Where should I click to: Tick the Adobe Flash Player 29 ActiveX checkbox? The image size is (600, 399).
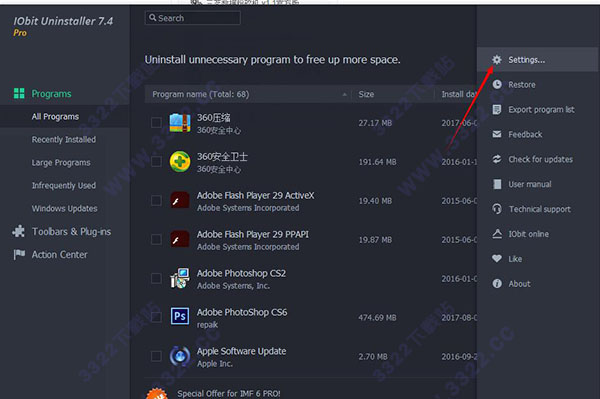pos(156,200)
